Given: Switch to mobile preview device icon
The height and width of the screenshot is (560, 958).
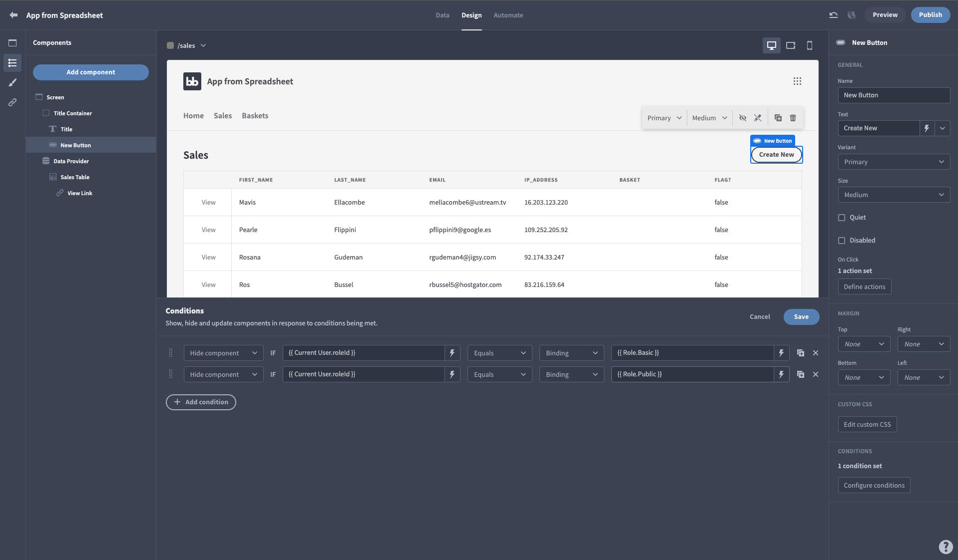Looking at the screenshot, I should [x=810, y=45].
